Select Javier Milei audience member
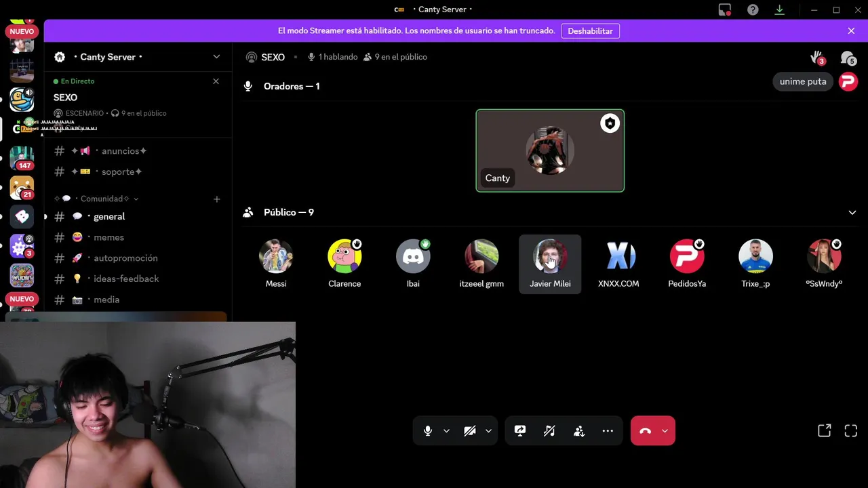868x488 pixels. [550, 264]
